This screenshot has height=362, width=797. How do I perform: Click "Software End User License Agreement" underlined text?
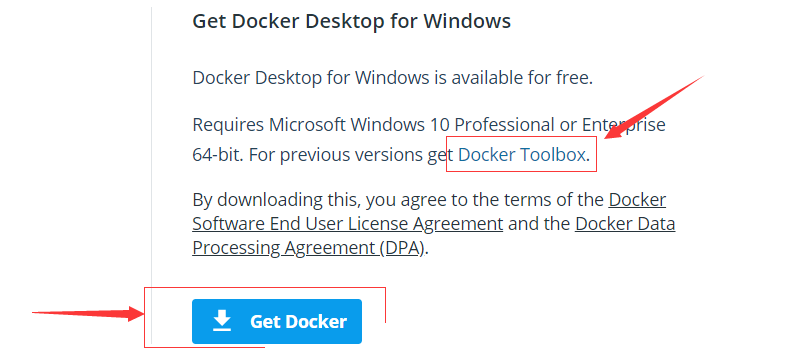pos(348,224)
